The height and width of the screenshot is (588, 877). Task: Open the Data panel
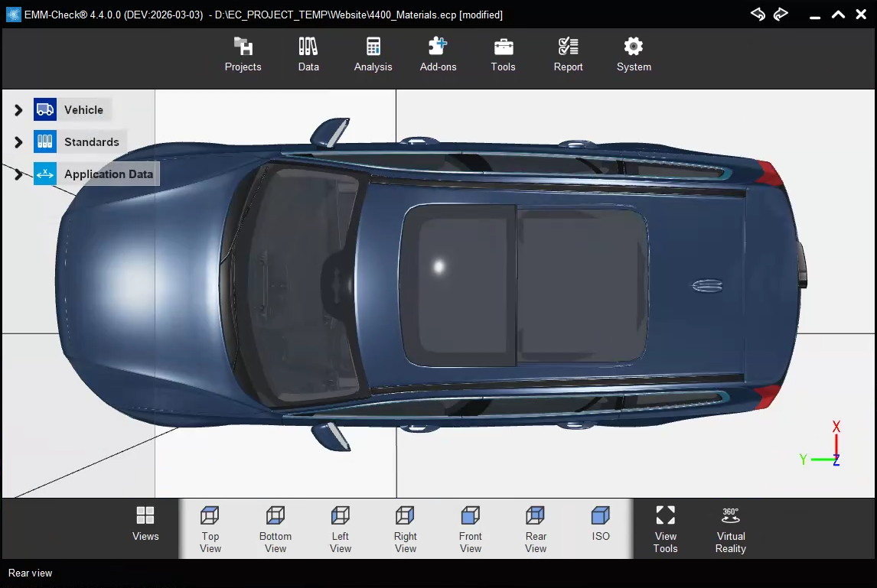(x=308, y=54)
